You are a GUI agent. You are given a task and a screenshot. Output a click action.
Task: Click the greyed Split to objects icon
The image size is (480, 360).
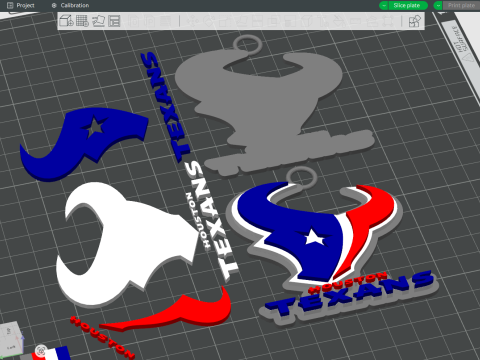tap(134, 21)
